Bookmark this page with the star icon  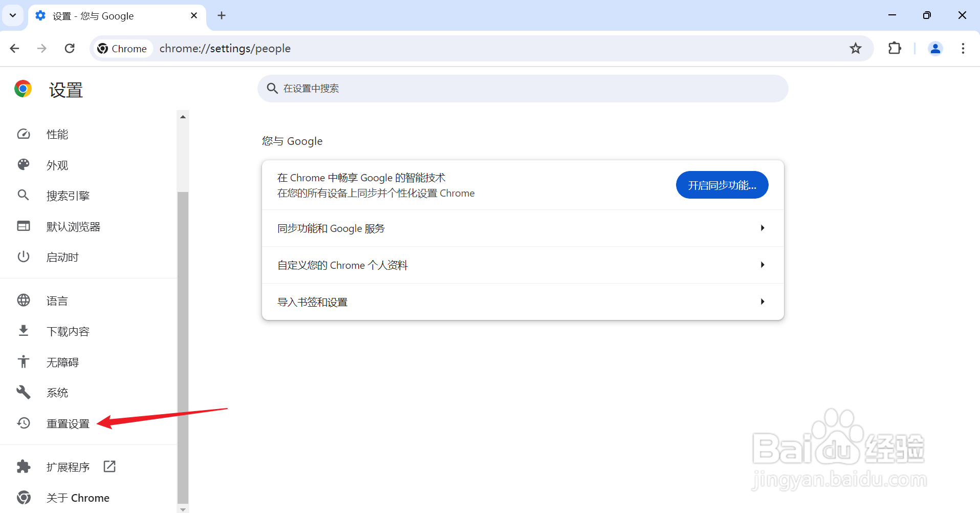[856, 49]
